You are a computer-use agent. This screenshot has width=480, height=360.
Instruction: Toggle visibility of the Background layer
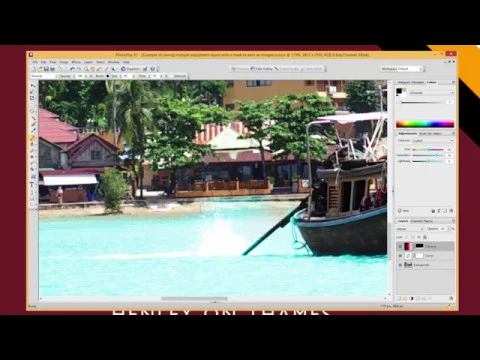(x=400, y=265)
